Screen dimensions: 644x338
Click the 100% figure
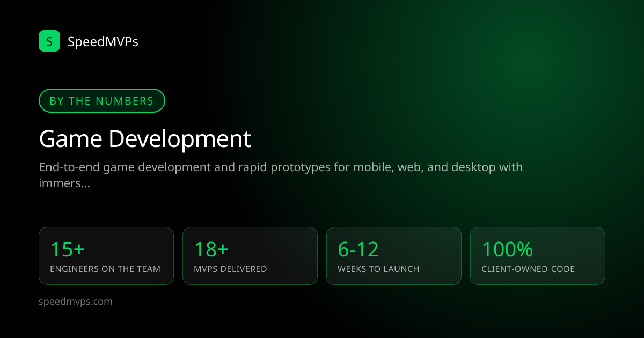(x=507, y=249)
